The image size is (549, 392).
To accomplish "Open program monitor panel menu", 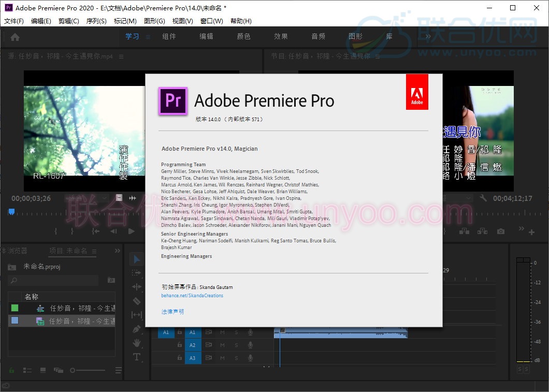I will point(378,56).
